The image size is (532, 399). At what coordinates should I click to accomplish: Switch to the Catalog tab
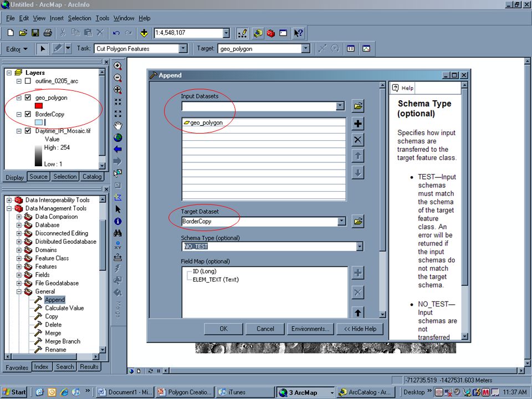92,177
